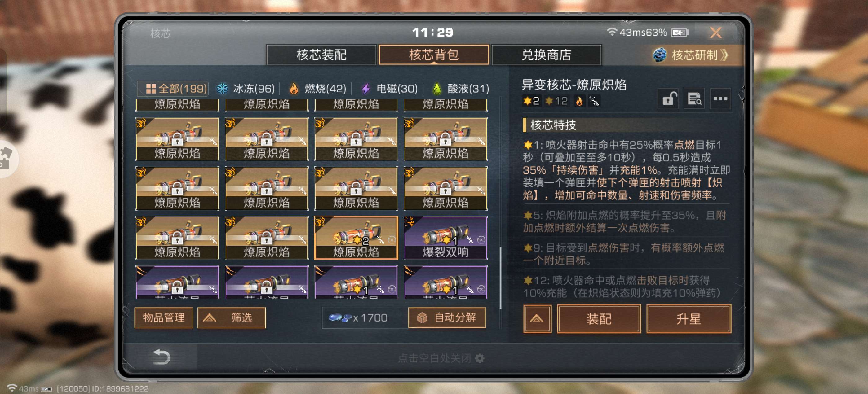Click the inventory list scrollbar
The width and height of the screenshot is (868, 394).
pyautogui.click(x=500, y=277)
